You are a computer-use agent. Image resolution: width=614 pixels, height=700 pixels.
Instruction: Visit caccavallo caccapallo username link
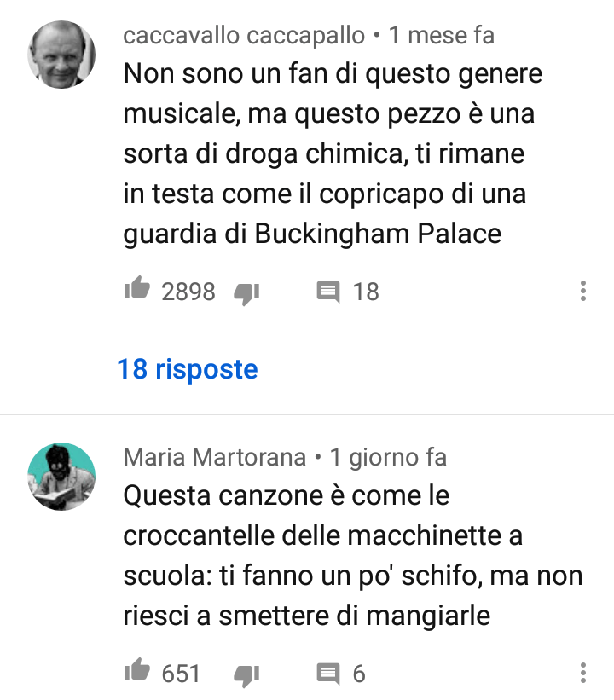coord(244,36)
